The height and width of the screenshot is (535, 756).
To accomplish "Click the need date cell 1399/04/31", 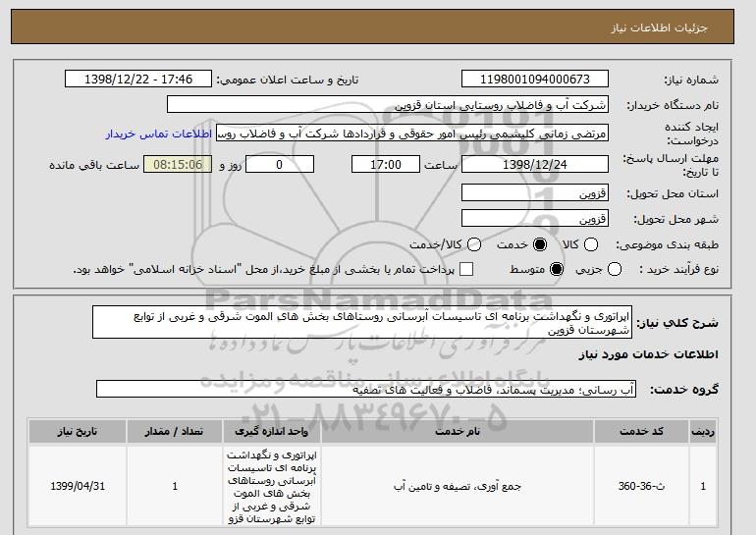I will coord(78,486).
